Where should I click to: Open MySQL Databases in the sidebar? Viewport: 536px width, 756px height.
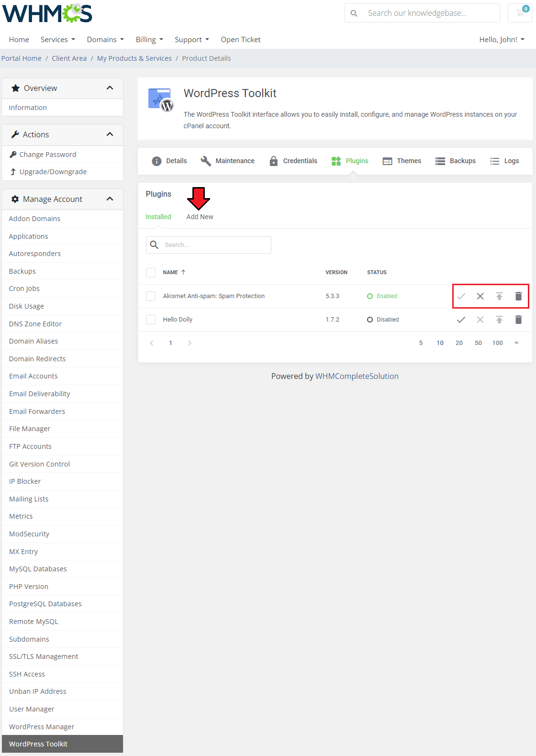62,569
